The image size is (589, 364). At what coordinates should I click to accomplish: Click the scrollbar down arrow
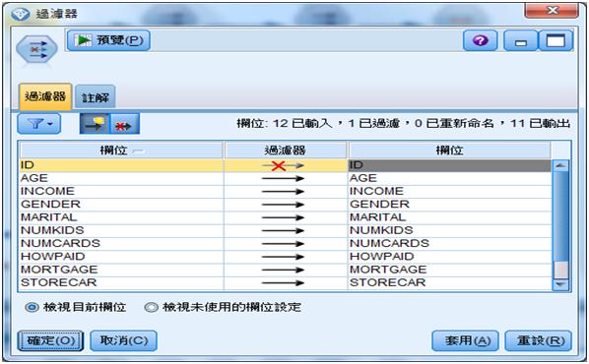pos(560,284)
